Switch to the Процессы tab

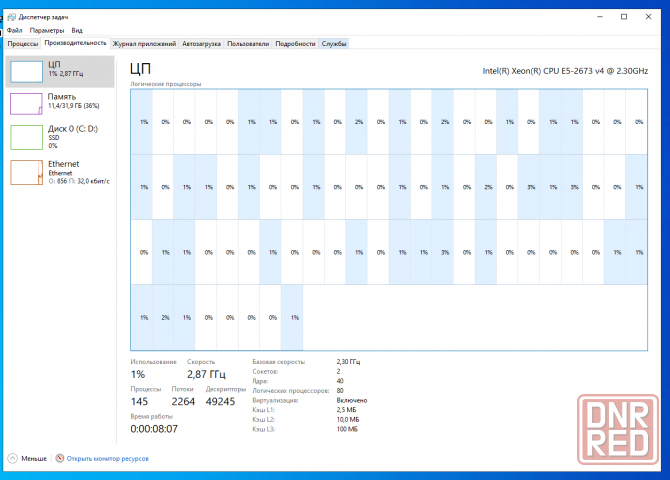click(x=23, y=44)
